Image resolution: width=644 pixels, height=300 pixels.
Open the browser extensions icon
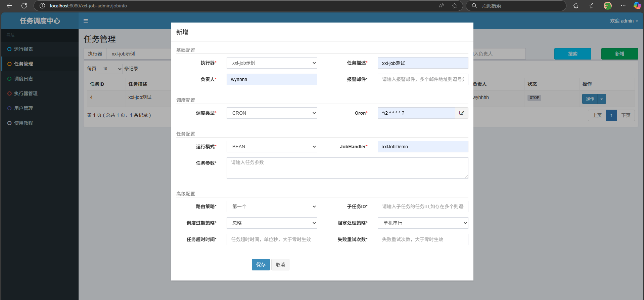576,6
